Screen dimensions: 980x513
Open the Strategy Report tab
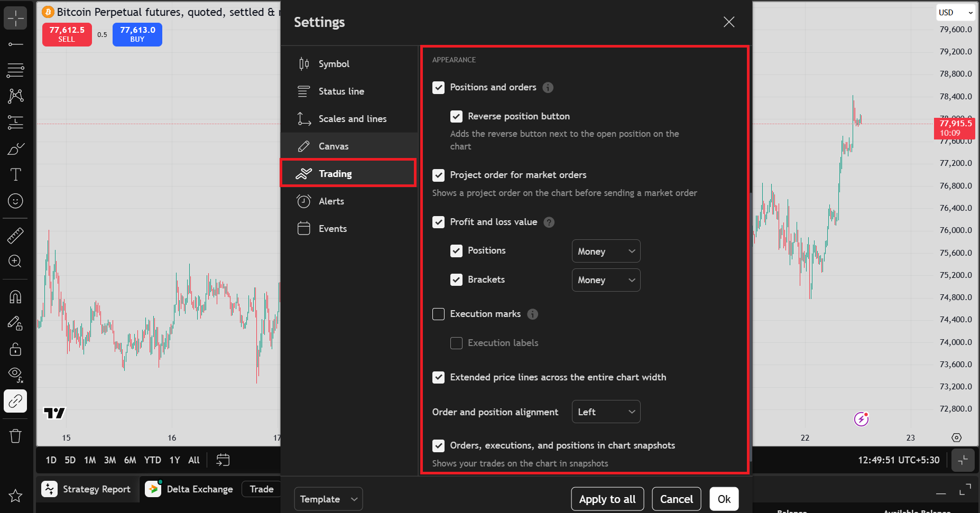88,489
